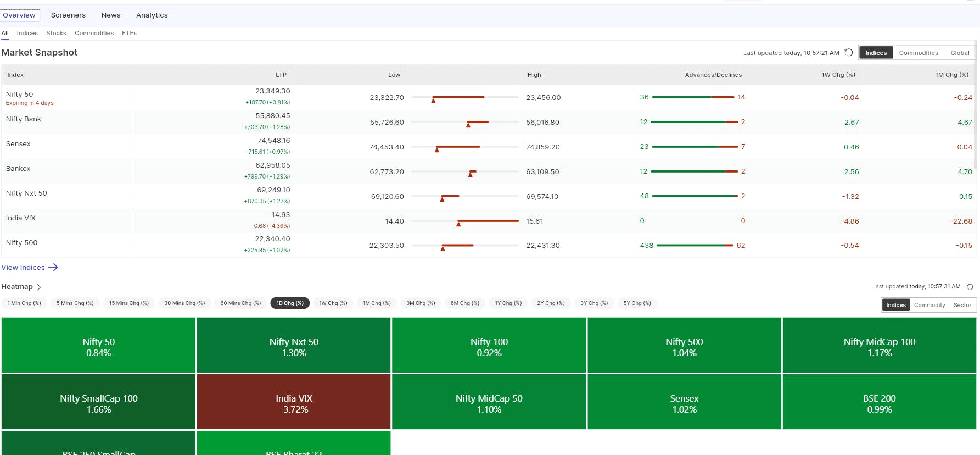This screenshot has width=980, height=455.
Task: Filter by the Stocks sub-tab
Action: (x=56, y=34)
